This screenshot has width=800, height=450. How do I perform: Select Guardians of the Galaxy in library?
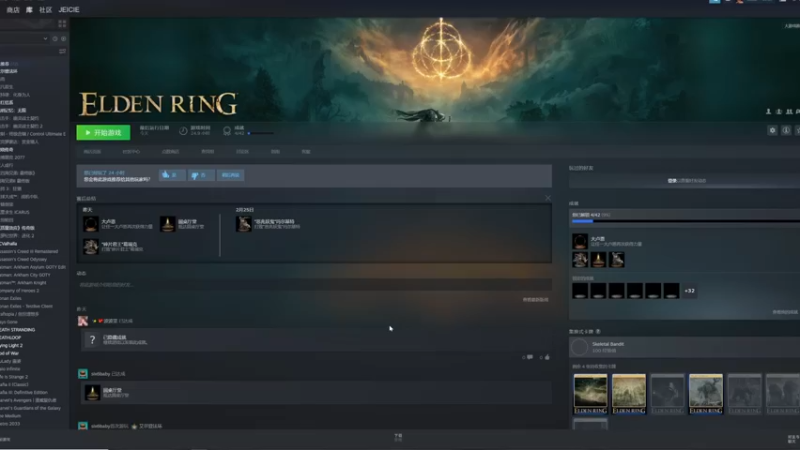pyautogui.click(x=31, y=408)
